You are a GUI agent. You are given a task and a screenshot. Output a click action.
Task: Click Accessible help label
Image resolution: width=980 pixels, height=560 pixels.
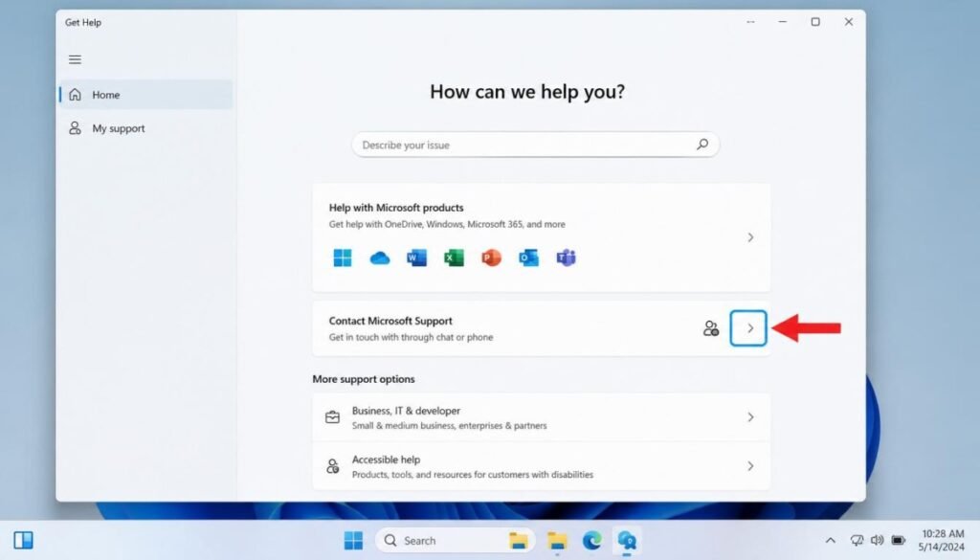[386, 459]
